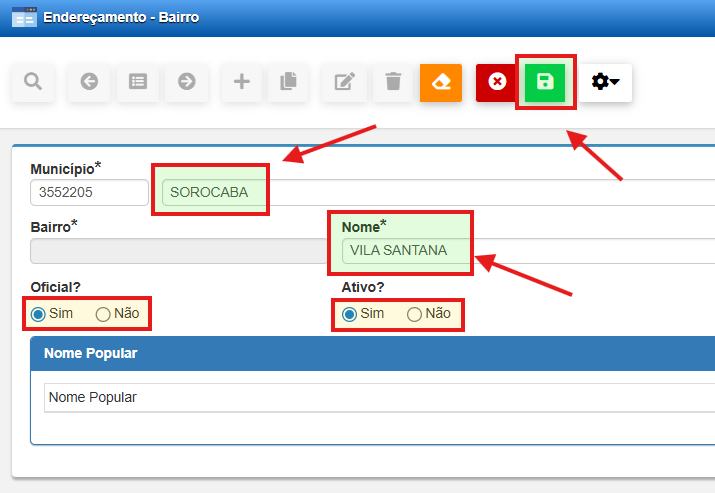
Task: Delete record using trash icon
Action: coord(393,82)
